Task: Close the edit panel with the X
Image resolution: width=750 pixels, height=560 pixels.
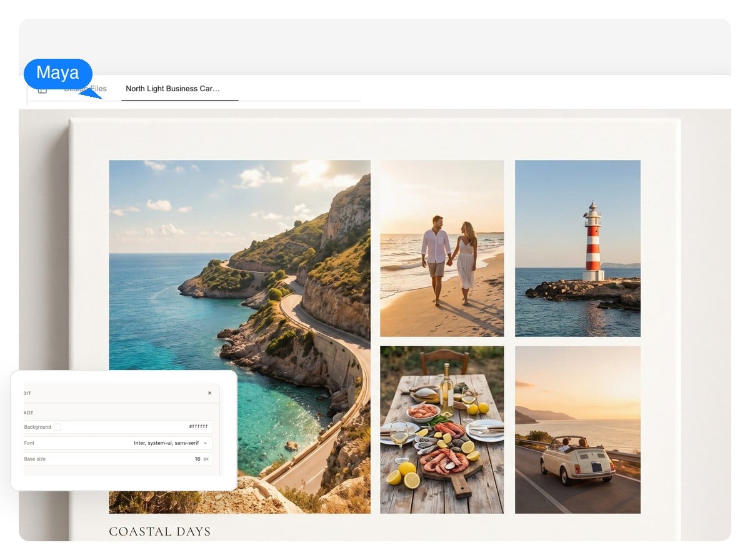Action: pyautogui.click(x=209, y=393)
